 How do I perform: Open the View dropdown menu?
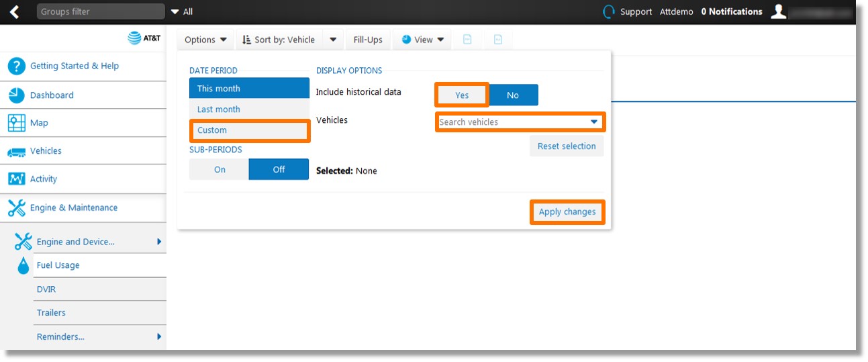pyautogui.click(x=423, y=40)
